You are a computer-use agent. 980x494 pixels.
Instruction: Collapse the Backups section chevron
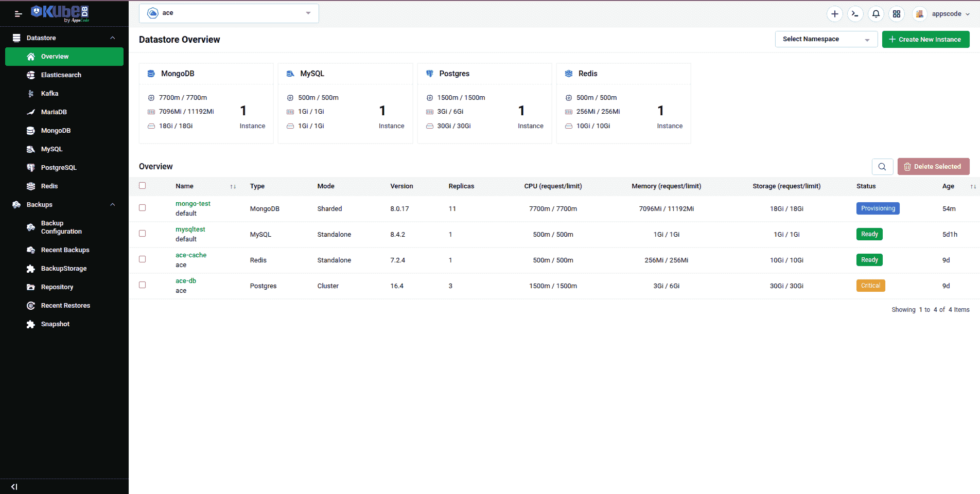point(113,205)
